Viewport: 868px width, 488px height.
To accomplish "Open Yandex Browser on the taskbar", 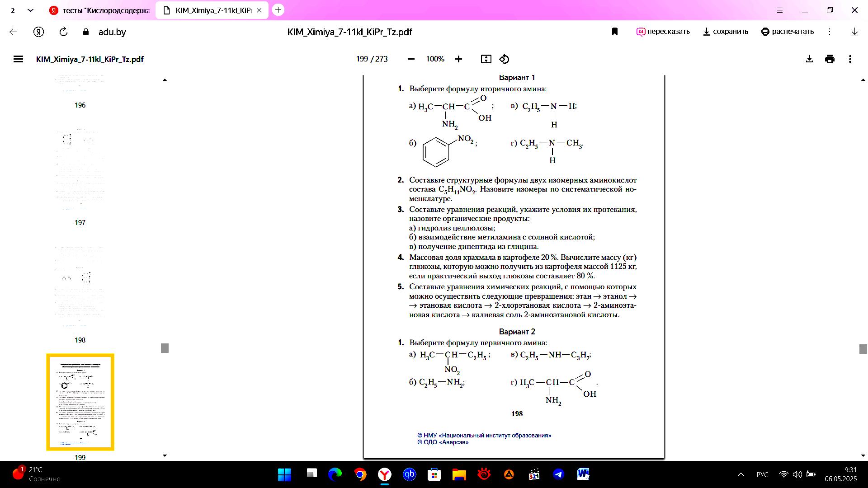I will coord(385,474).
